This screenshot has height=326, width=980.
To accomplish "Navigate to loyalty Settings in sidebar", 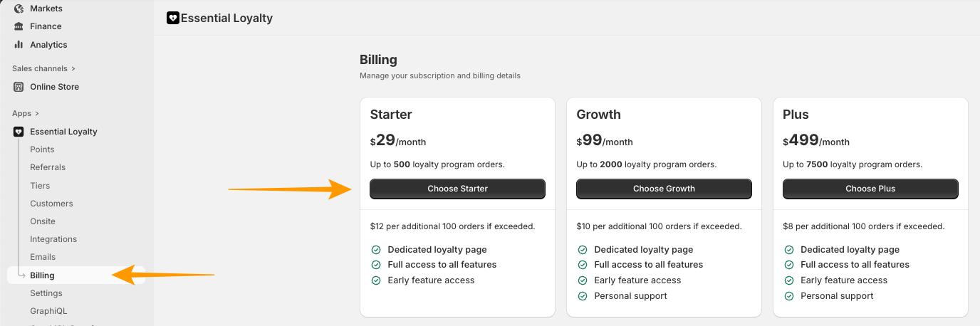I will 46,293.
